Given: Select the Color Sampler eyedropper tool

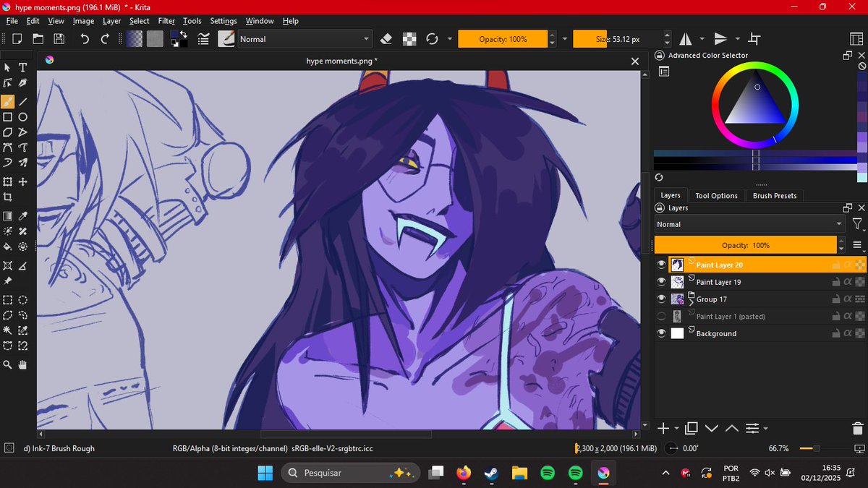Looking at the screenshot, I should 23,215.
